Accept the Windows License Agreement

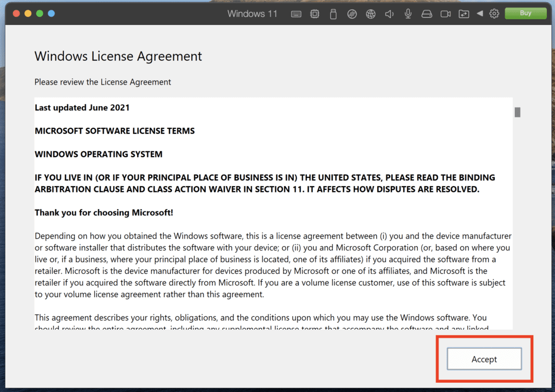(x=484, y=359)
